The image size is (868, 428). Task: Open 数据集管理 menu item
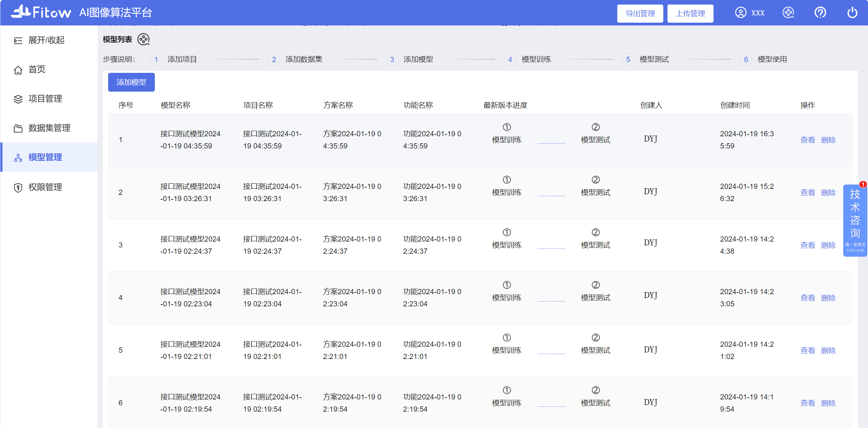point(49,128)
